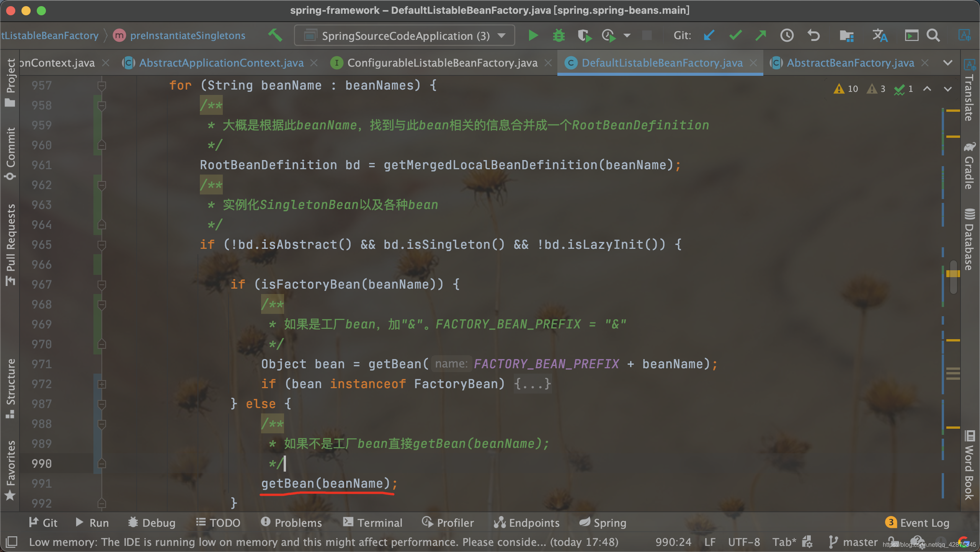Viewport: 980px width, 552px height.
Task: Toggle the Database side panel
Action: tap(969, 239)
